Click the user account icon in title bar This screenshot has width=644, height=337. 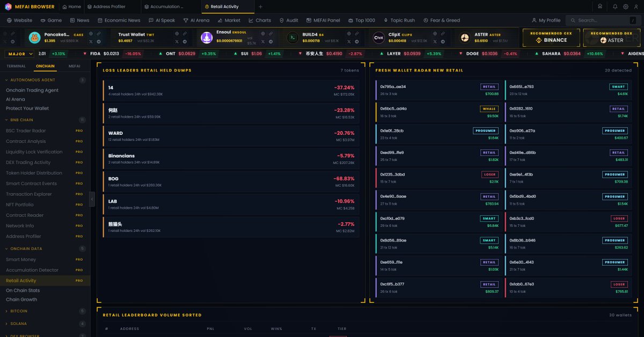[636, 6]
